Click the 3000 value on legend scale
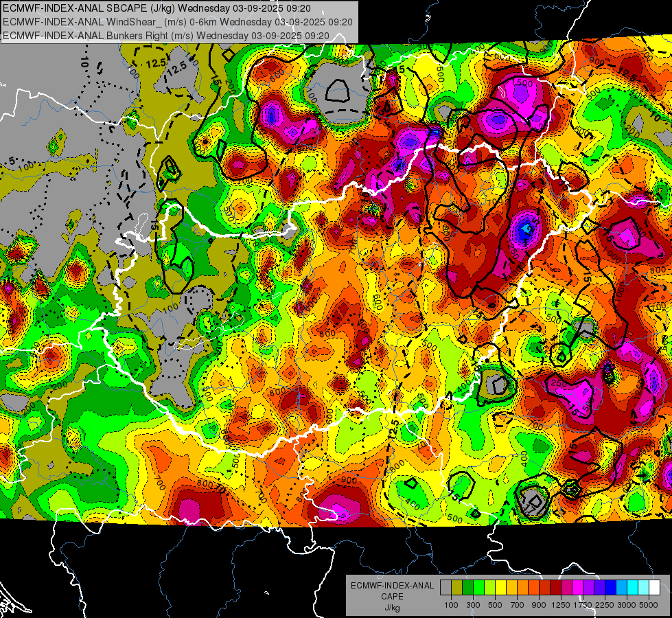The image size is (672, 618). [627, 605]
